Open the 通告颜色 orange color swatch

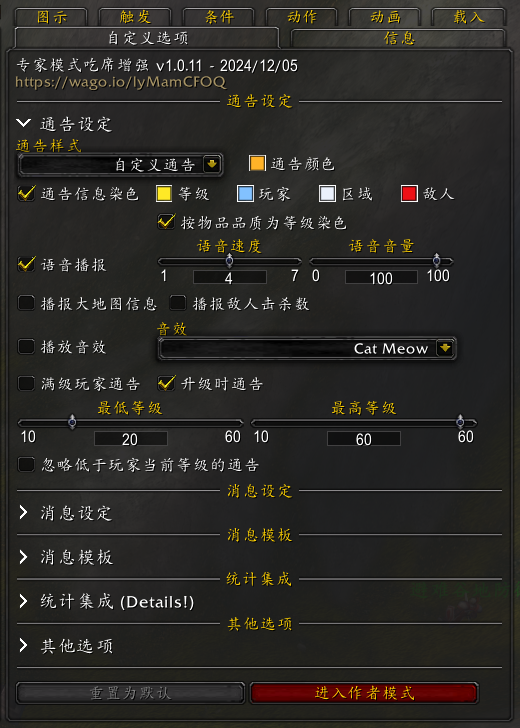[257, 163]
